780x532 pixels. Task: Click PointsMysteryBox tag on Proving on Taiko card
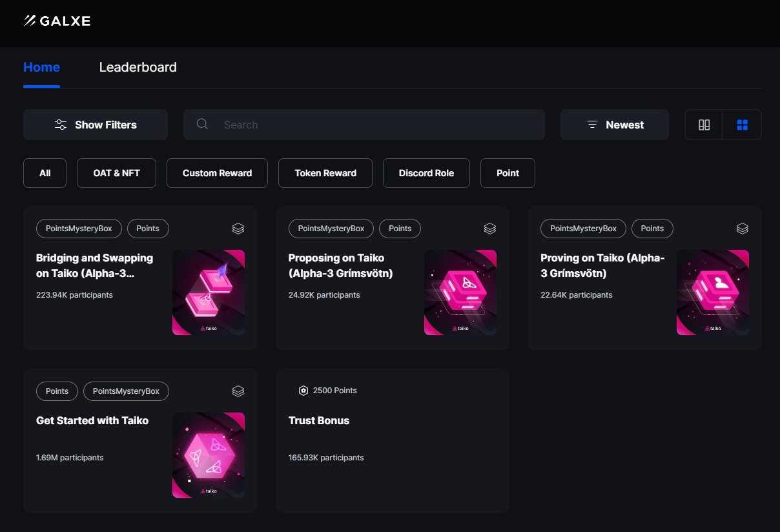click(583, 229)
